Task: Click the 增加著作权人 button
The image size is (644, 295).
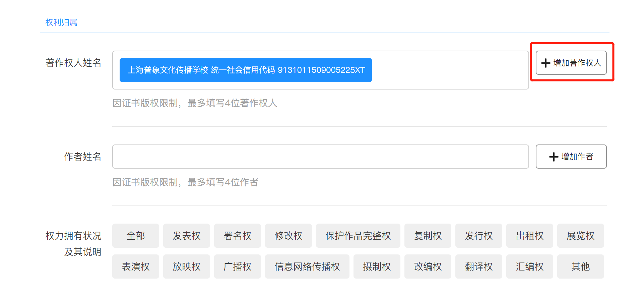Action: pyautogui.click(x=571, y=63)
